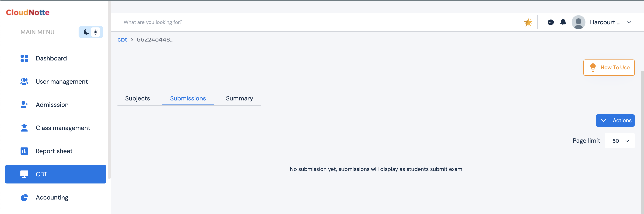The image size is (644, 214).
Task: Click the gold star favorites icon
Action: (528, 22)
